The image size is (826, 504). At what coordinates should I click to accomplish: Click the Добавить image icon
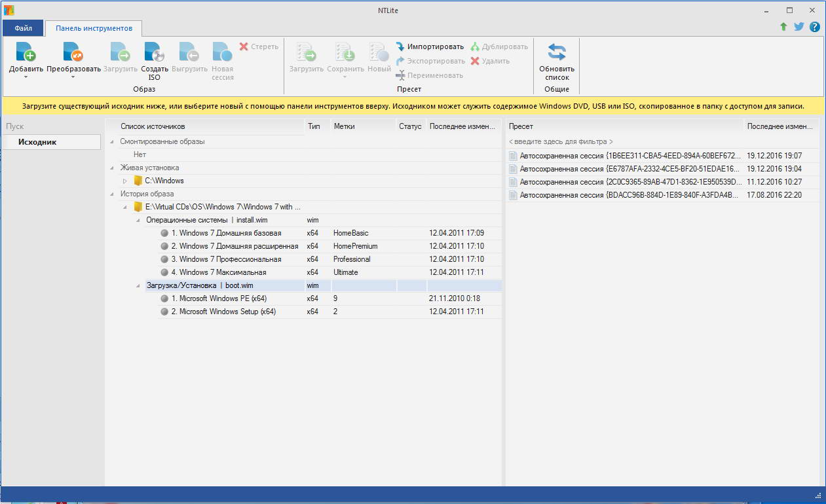click(x=26, y=52)
